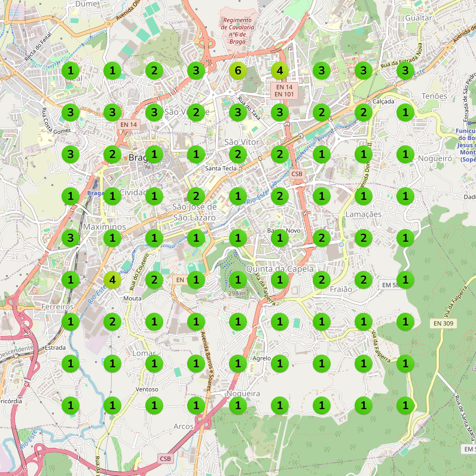
Task: Click the 1 cluster on the 298 m peak
Action: (237, 280)
